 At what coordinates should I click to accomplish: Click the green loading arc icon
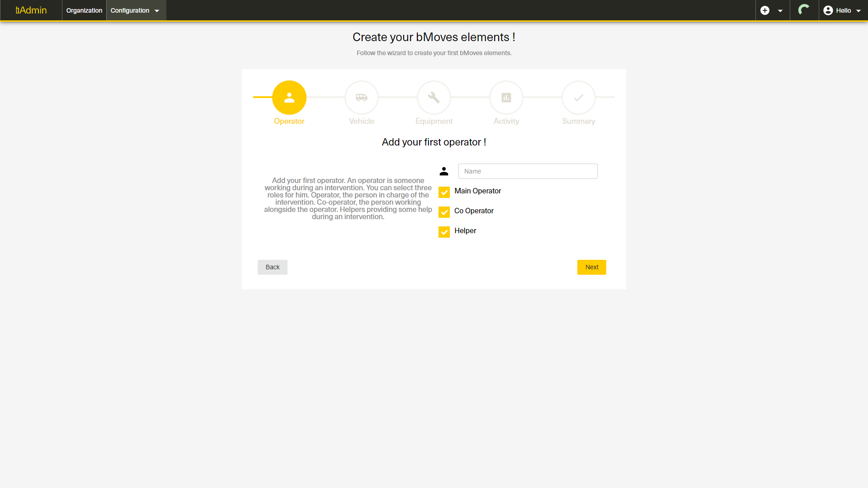click(x=804, y=10)
